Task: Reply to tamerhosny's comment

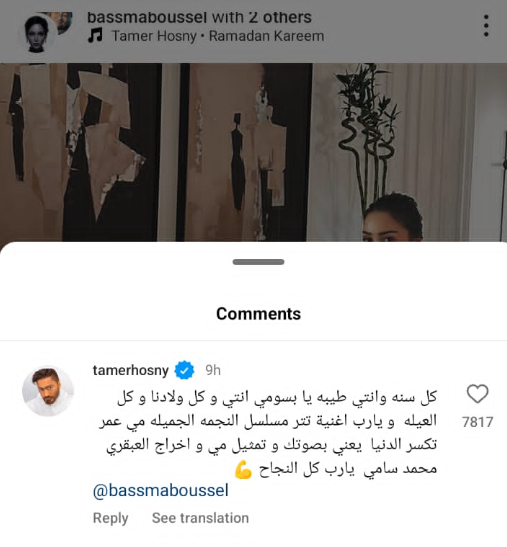Action: coord(111,518)
